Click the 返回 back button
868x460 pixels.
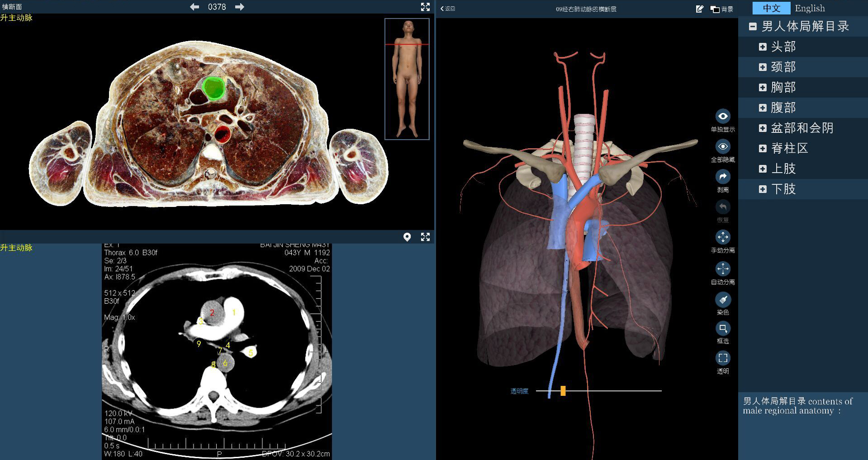tap(448, 9)
